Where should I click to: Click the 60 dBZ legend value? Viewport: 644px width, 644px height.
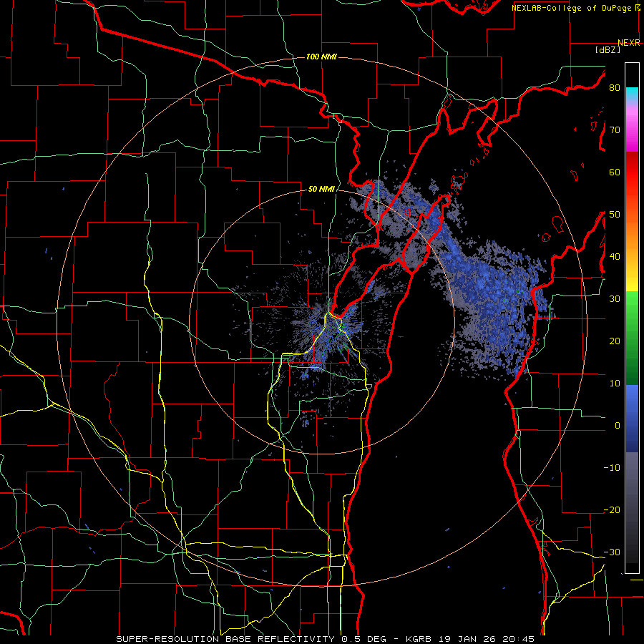click(615, 172)
